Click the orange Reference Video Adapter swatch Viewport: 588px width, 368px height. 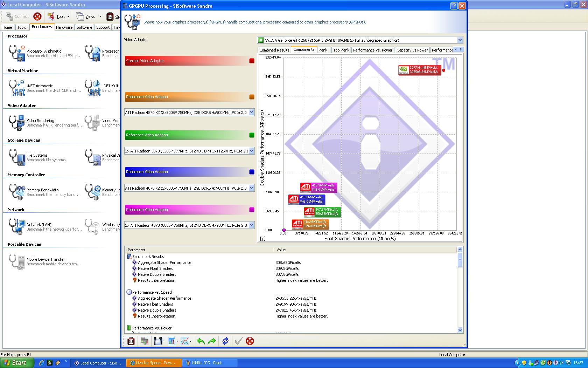click(x=252, y=97)
